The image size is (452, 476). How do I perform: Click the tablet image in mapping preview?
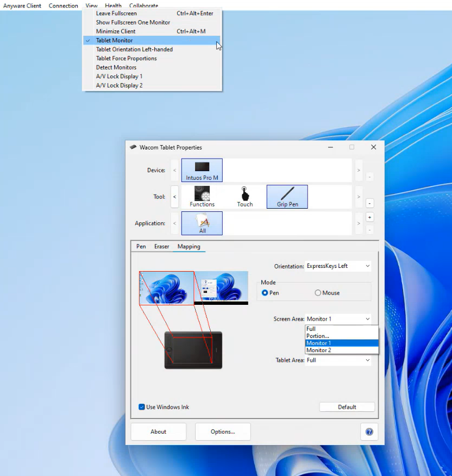(x=193, y=350)
